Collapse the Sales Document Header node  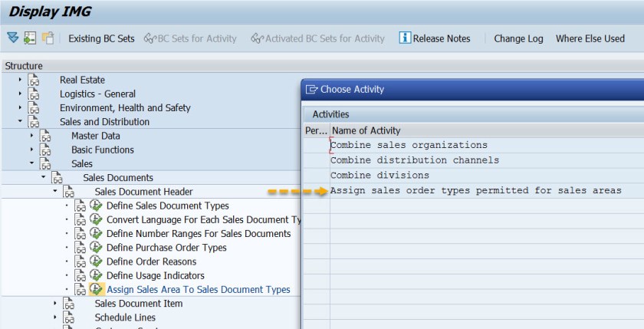coord(55,192)
